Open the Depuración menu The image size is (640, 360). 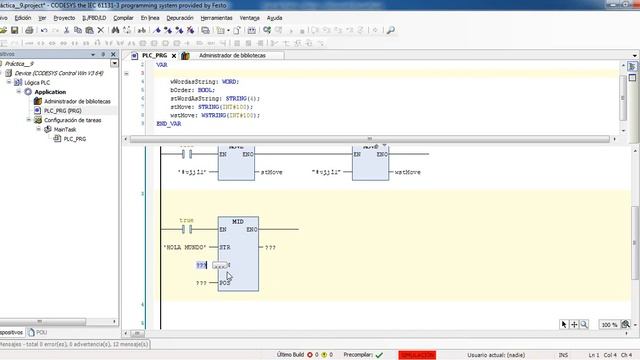[x=180, y=18]
